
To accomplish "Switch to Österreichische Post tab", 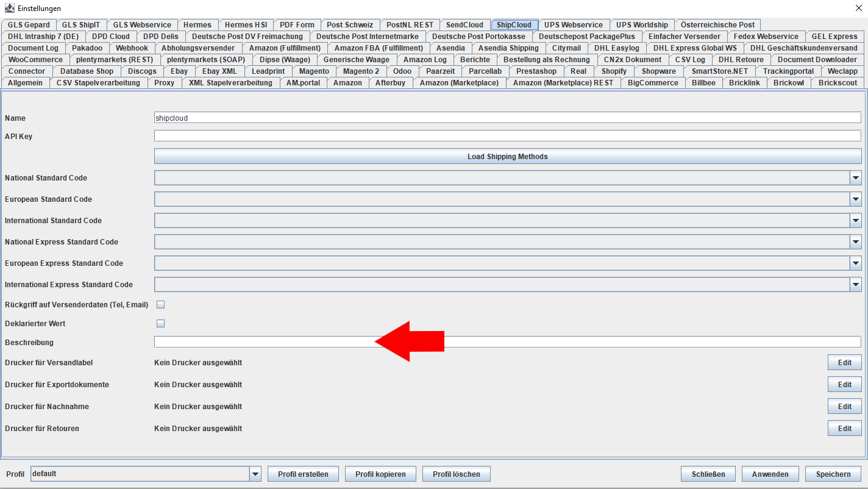I will pyautogui.click(x=717, y=25).
